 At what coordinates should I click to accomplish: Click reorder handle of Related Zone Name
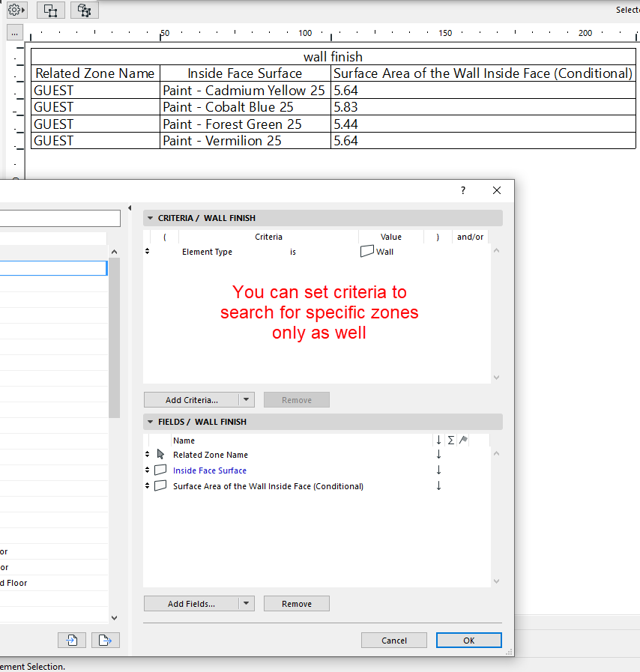[x=148, y=454]
